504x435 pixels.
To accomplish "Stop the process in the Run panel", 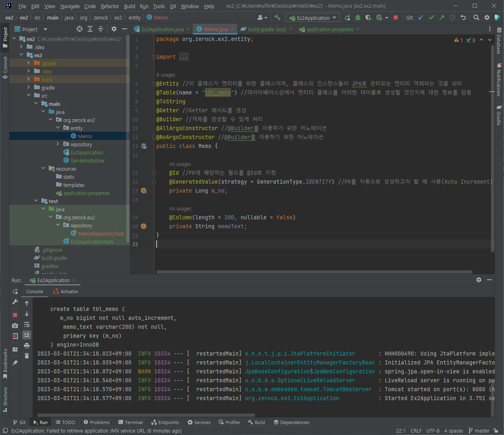I will 15,315.
